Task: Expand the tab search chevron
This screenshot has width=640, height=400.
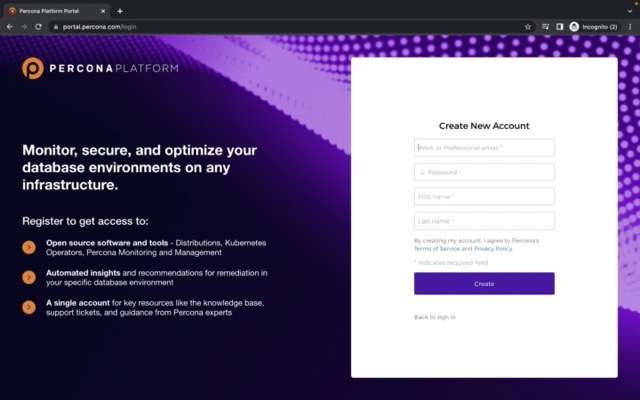Action: pyautogui.click(x=630, y=11)
